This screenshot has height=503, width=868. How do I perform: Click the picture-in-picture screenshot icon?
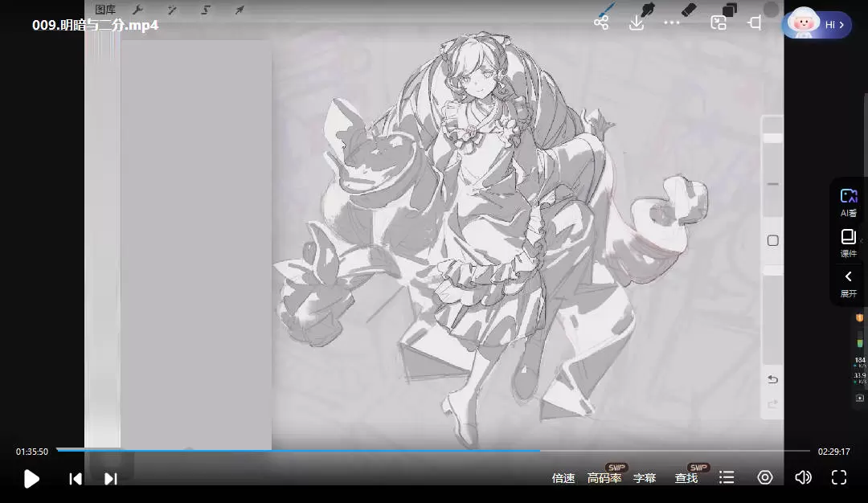pyautogui.click(x=719, y=22)
